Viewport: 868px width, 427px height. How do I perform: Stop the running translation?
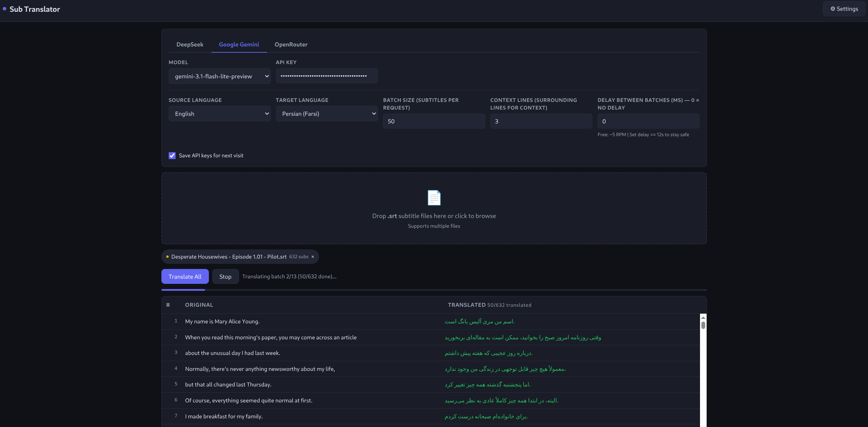pos(225,277)
